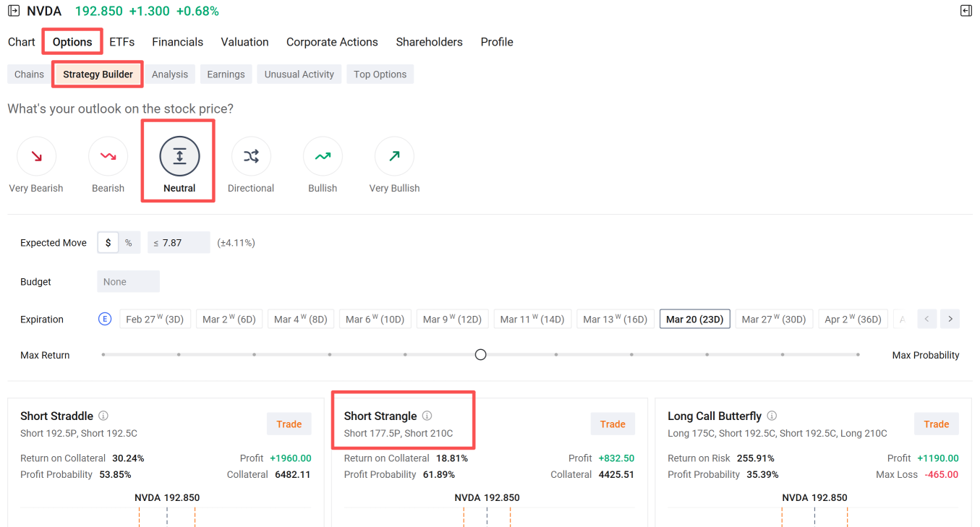Screen dimensions: 980x527
Task: Click the Max Return slider handle
Action: pyautogui.click(x=481, y=355)
